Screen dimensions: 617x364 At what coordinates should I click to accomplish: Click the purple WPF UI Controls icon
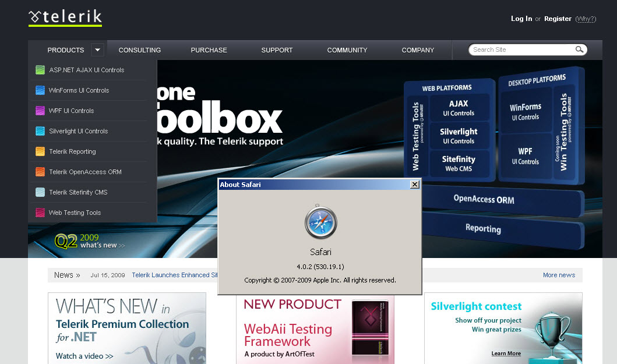coord(40,111)
